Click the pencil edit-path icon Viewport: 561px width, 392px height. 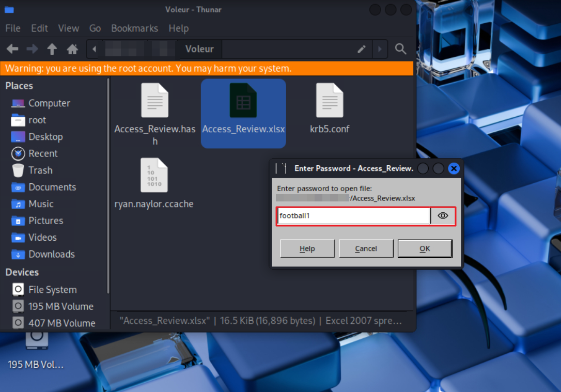point(362,49)
